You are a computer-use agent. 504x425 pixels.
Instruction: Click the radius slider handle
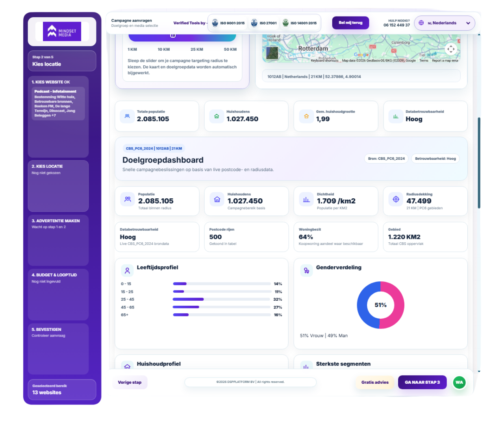pos(172,35)
